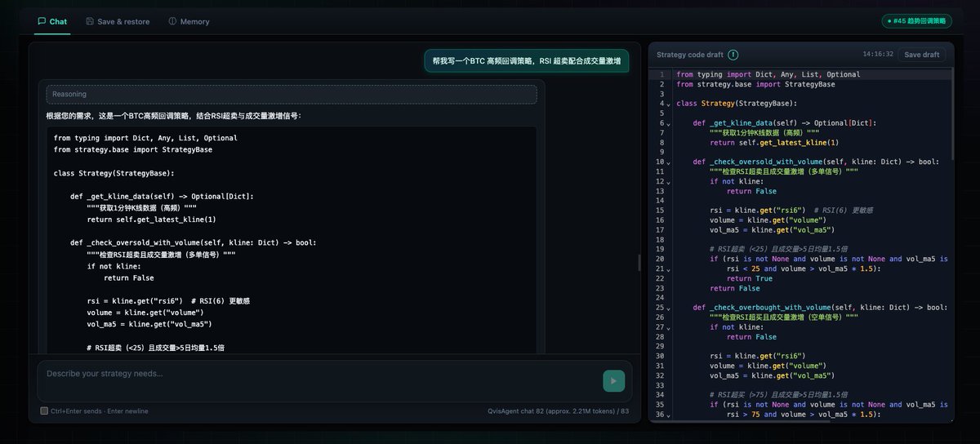Click the chat bubble icon in Chat tab
Image resolution: width=980 pixels, height=444 pixels.
click(42, 21)
